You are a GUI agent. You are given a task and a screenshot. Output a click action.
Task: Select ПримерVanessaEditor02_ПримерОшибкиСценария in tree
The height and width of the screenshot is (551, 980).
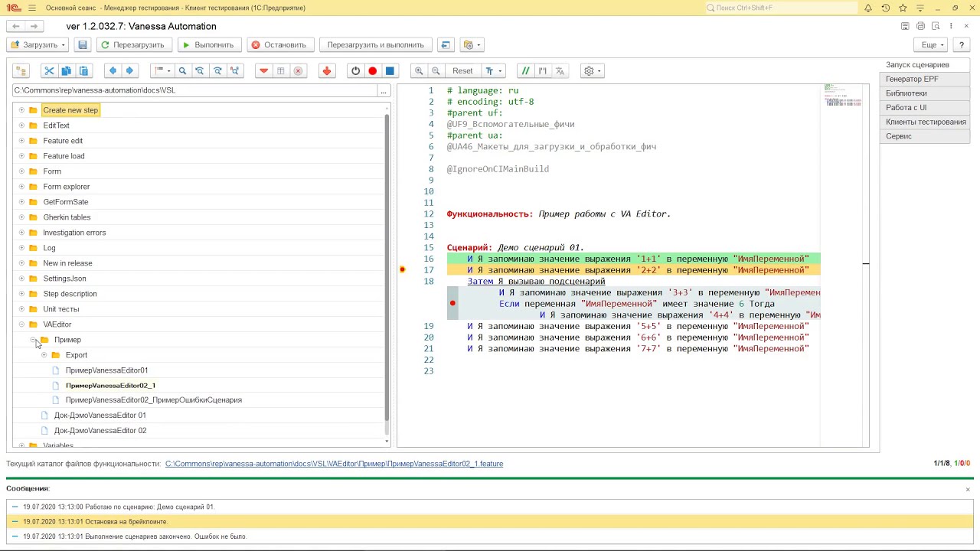(x=154, y=400)
